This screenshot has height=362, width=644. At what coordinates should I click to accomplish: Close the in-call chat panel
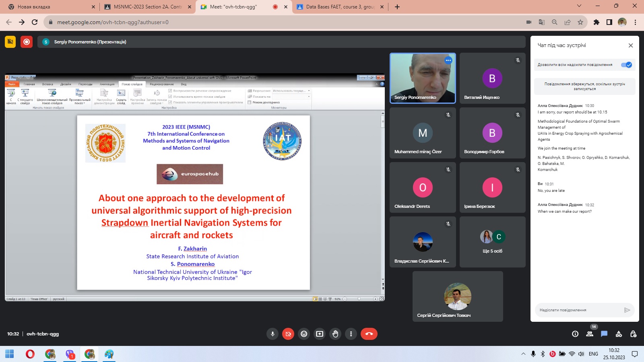(631, 45)
